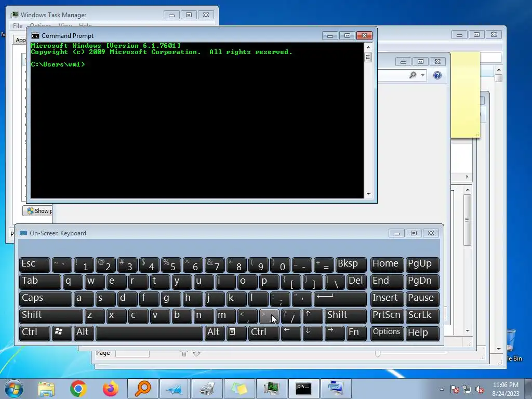Screen dimensions: 532x399
Task: Click the down arrow key on On-Screen Keyboard
Action: (x=312, y=333)
